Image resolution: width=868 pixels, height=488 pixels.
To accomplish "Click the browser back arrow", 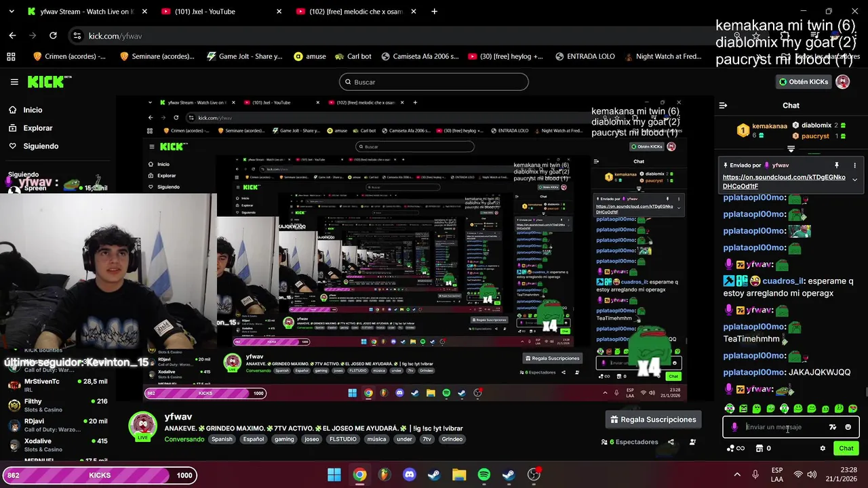I will click(x=12, y=35).
